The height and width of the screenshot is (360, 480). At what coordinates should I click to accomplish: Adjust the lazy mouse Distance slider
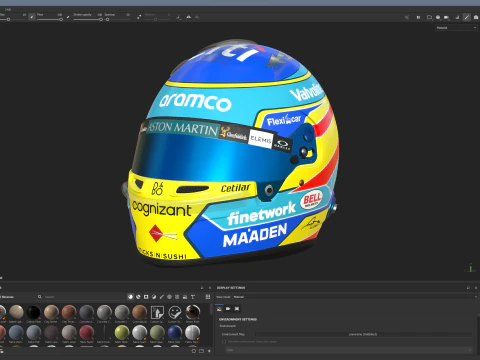[x=157, y=20]
